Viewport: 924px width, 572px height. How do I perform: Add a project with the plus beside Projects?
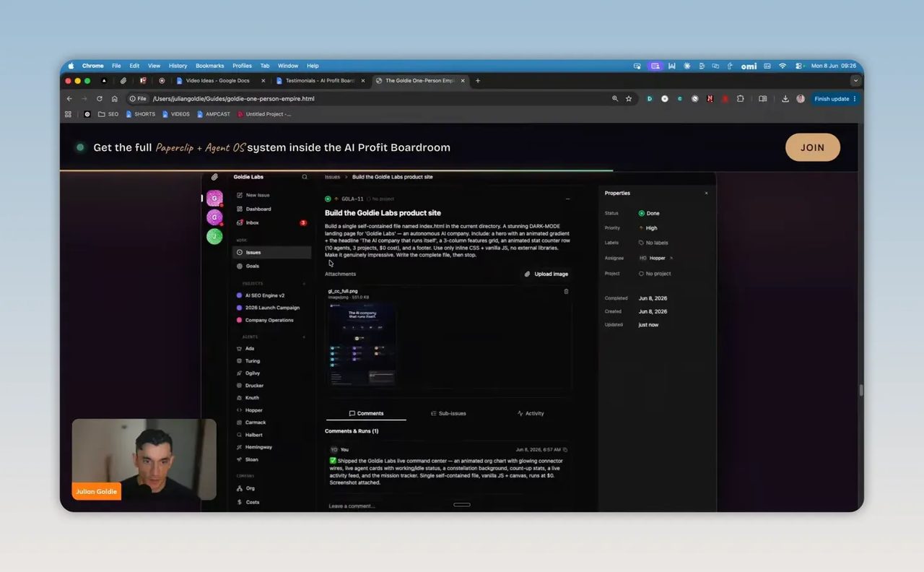[x=304, y=284]
